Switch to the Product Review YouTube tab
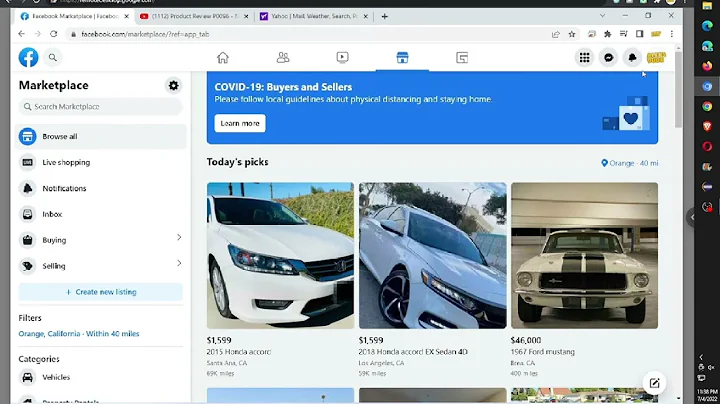The width and height of the screenshot is (720, 404). tap(195, 16)
